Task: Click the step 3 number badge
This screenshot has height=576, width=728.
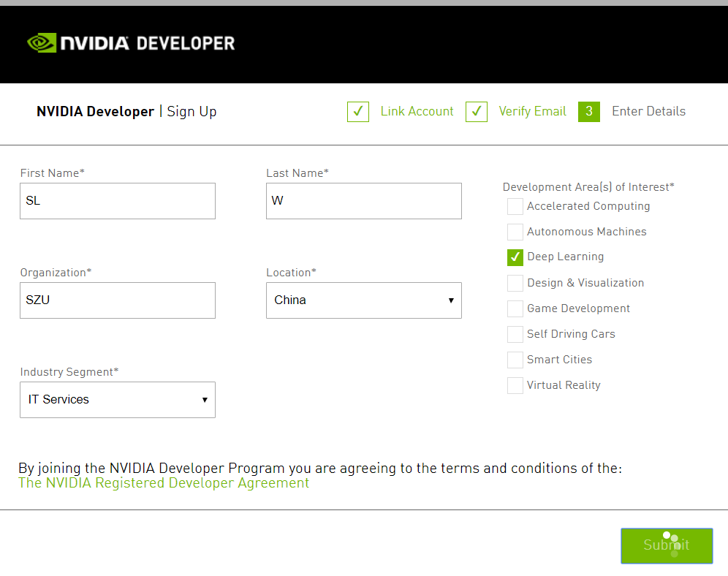Action: coord(588,112)
